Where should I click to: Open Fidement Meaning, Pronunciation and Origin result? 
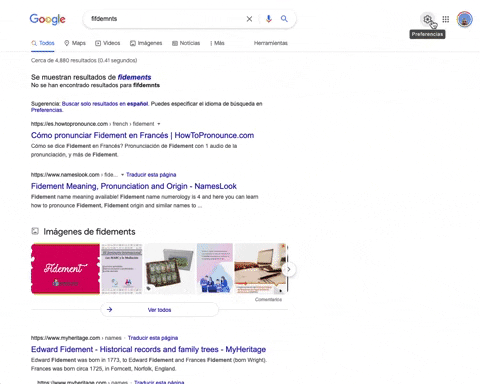point(134,186)
